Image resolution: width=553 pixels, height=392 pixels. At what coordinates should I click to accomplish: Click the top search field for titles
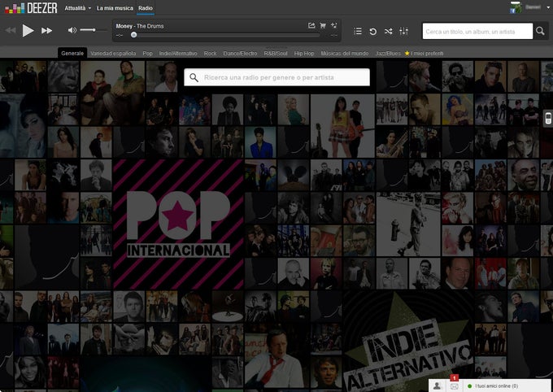tap(477, 32)
